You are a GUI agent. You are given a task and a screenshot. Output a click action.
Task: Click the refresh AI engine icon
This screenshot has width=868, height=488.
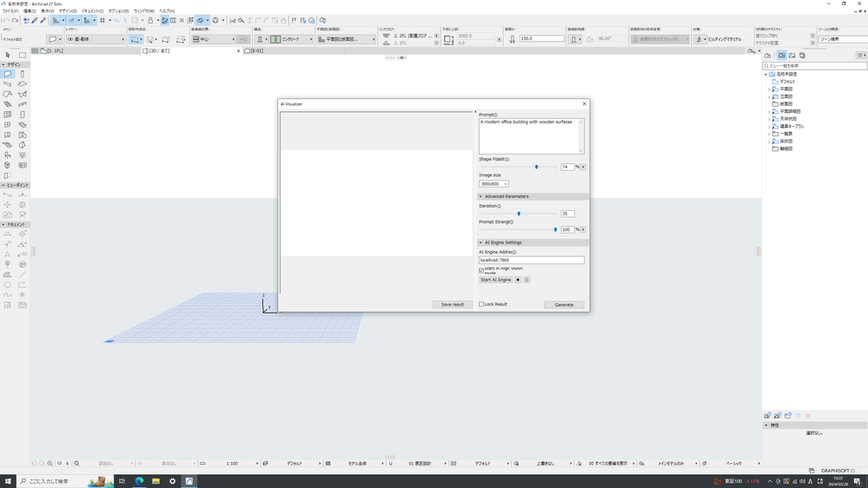click(x=527, y=280)
